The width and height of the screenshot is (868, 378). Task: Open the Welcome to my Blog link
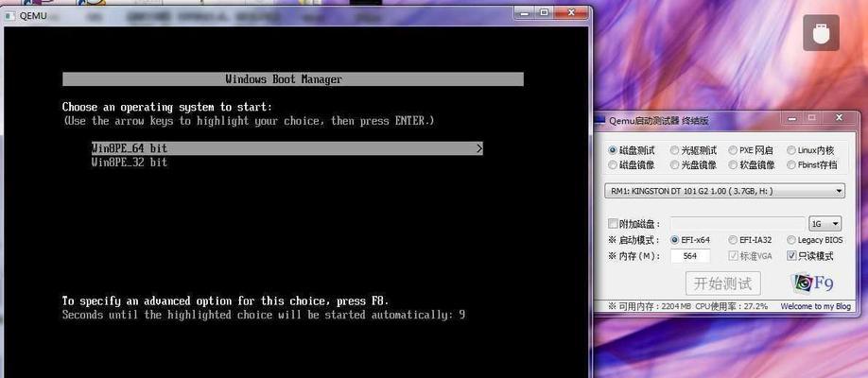click(x=815, y=306)
